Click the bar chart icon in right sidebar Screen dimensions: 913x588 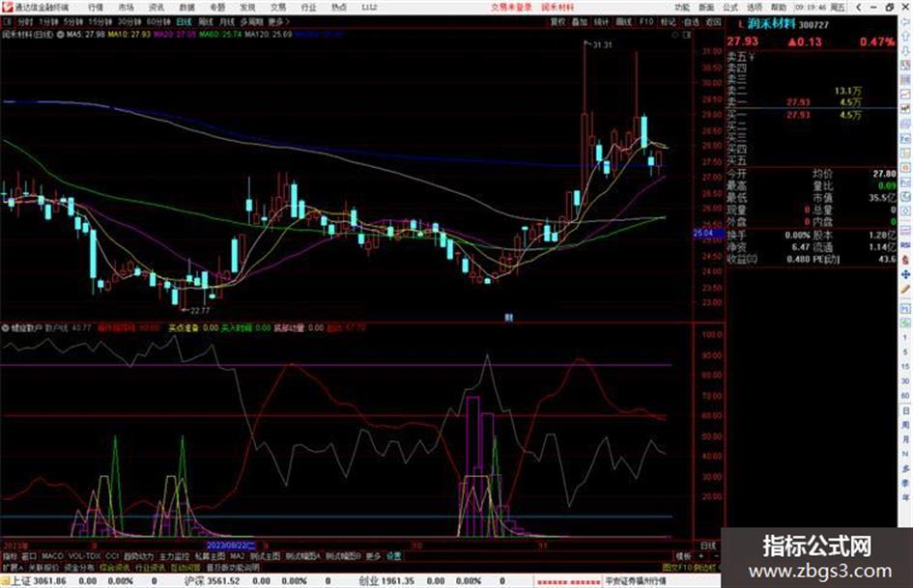905,109
